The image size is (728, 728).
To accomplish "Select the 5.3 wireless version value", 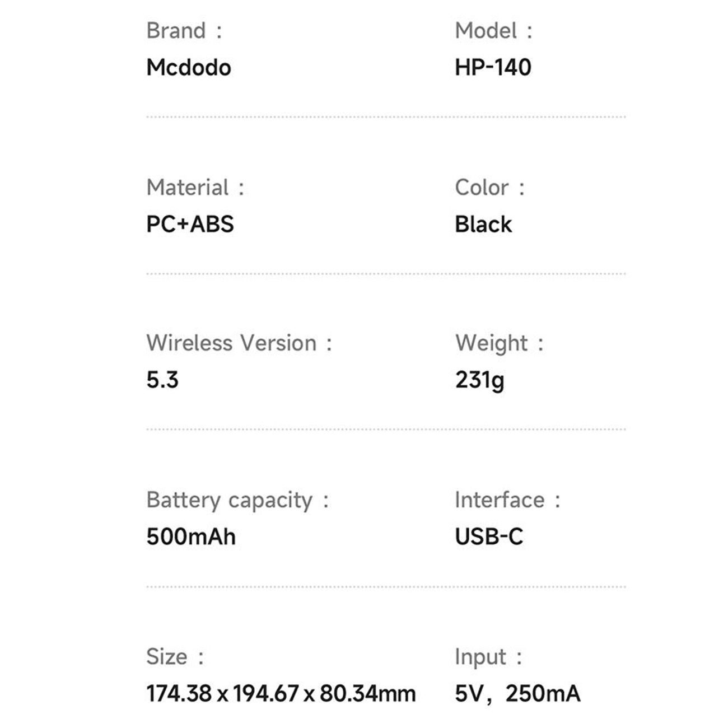I will [x=162, y=380].
